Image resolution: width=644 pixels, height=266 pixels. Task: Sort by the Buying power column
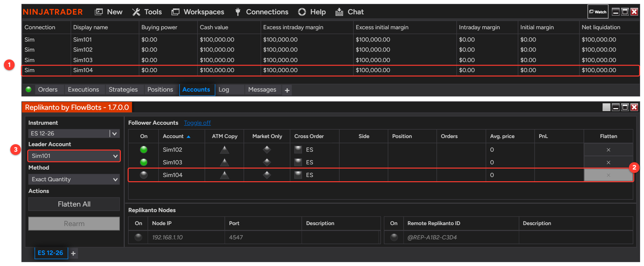pos(168,27)
